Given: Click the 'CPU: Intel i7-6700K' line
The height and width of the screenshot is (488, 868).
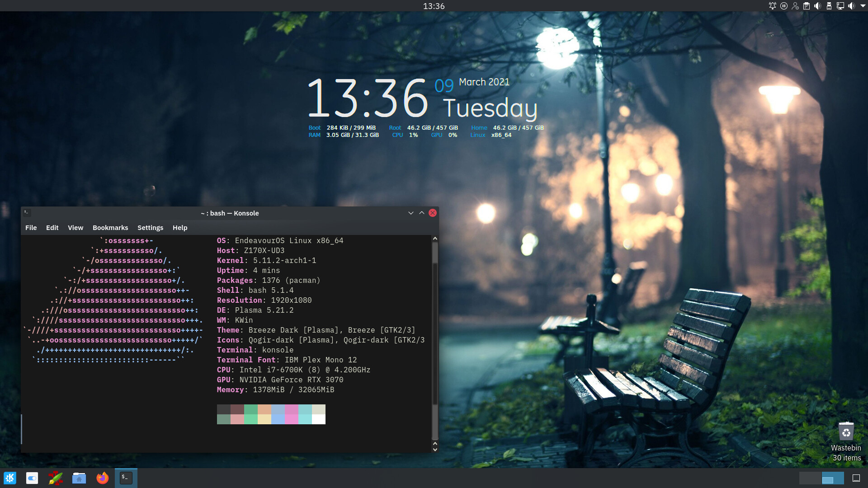Looking at the screenshot, I should (x=294, y=370).
